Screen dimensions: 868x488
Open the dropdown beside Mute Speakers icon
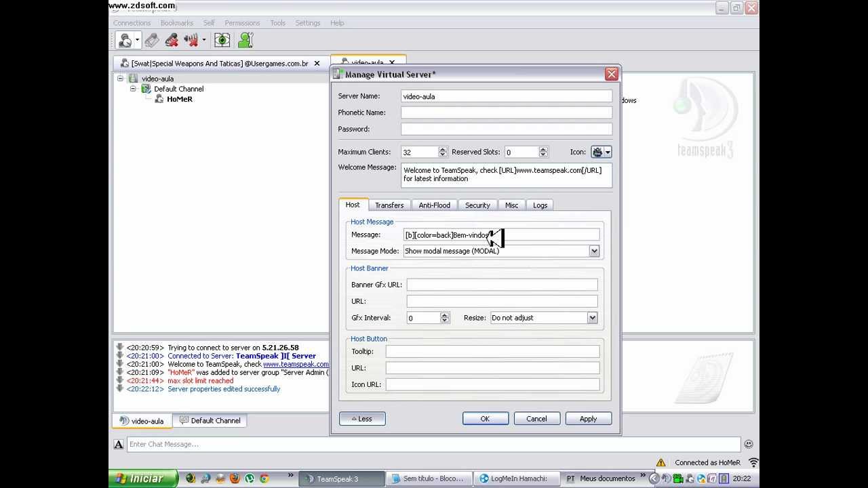203,41
